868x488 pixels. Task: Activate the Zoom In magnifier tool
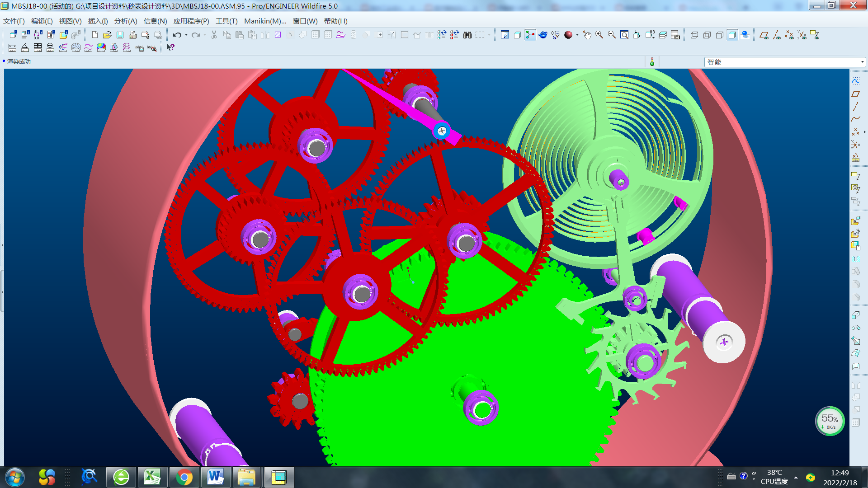(x=599, y=35)
